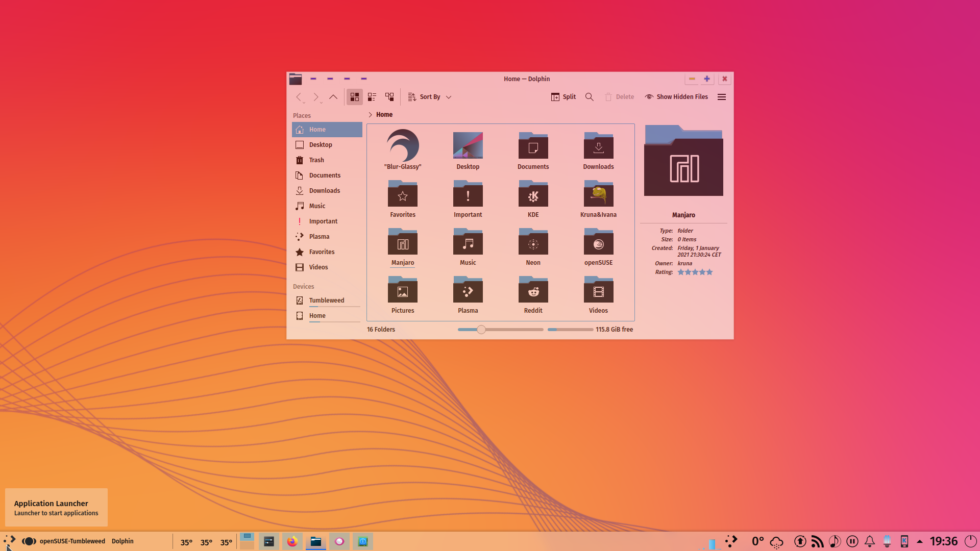Open Videos in the Places sidebar
This screenshot has height=551, width=980.
coord(327,267)
